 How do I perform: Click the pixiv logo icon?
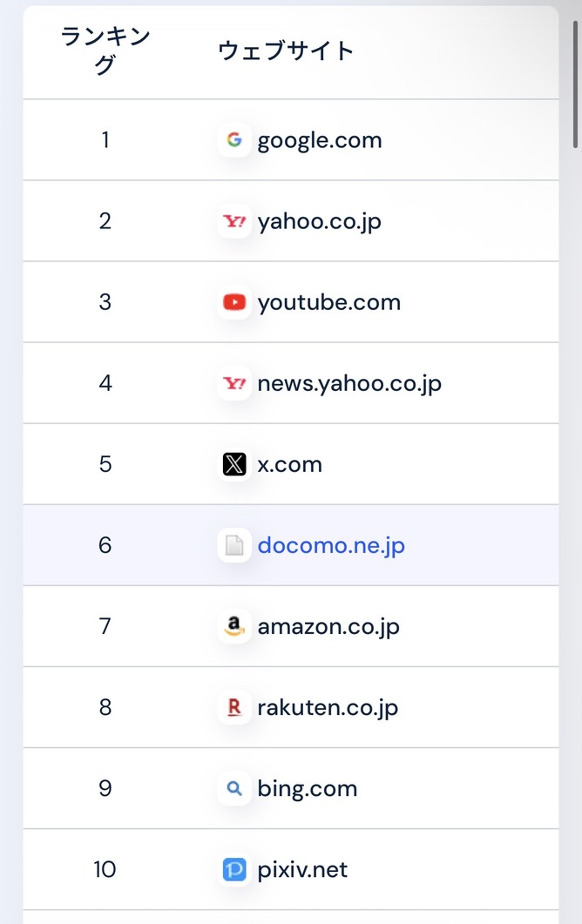234,869
